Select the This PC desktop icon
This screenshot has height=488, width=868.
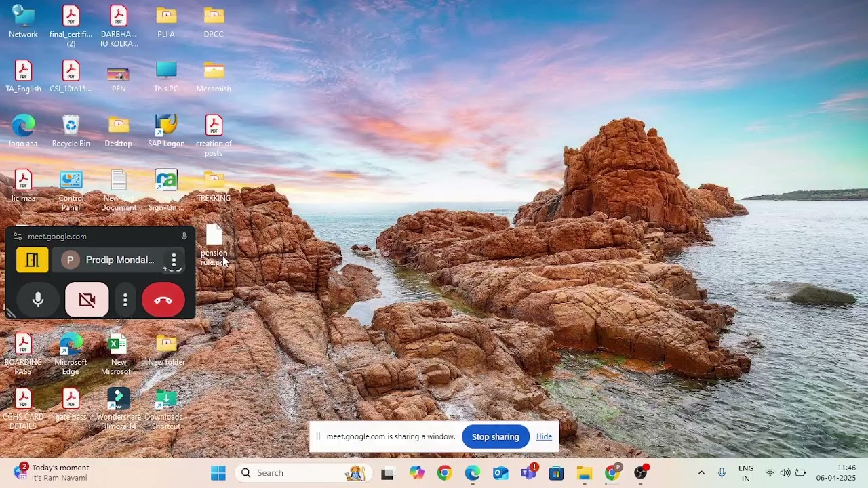point(166,77)
